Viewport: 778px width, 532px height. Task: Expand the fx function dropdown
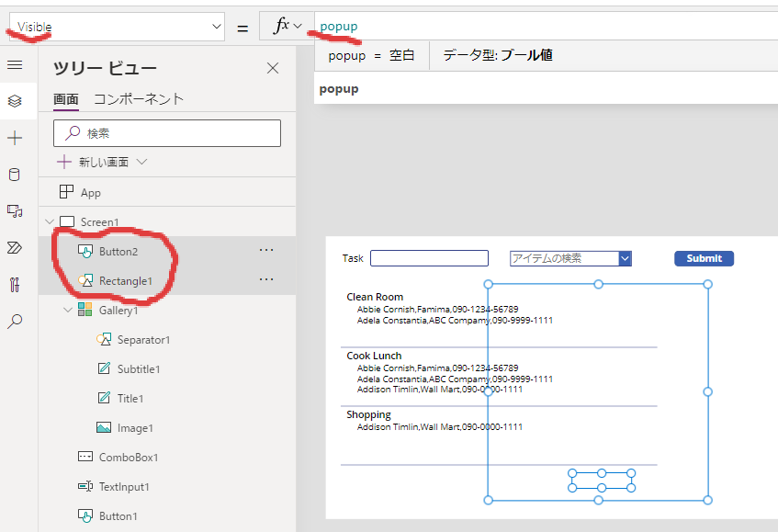(x=288, y=28)
